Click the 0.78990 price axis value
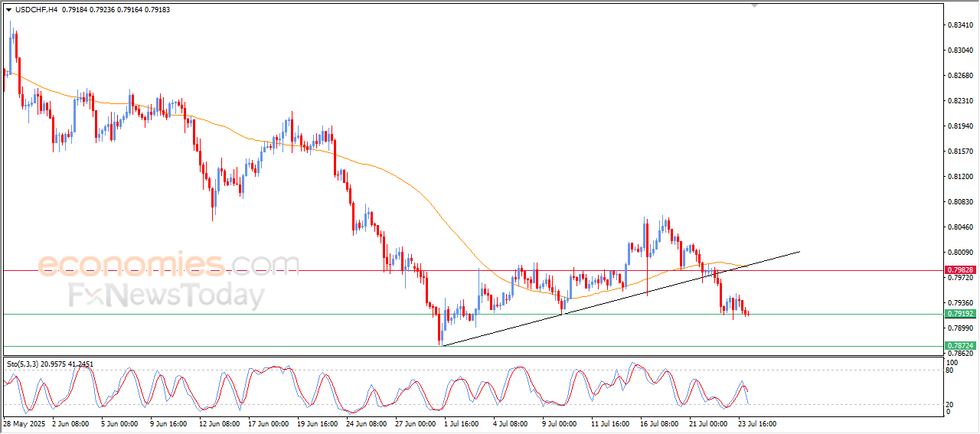The width and height of the screenshot is (980, 434). (961, 328)
